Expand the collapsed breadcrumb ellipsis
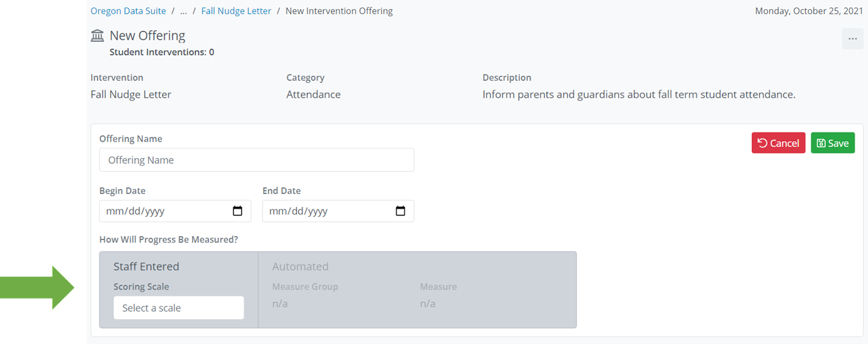This screenshot has height=344, width=868. [x=183, y=11]
